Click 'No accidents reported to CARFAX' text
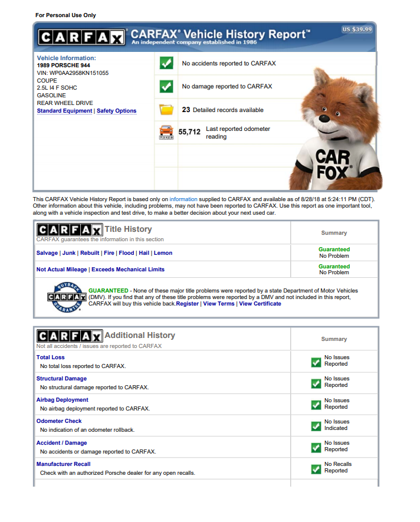The width and height of the screenshot is (420, 522). pos(229,63)
